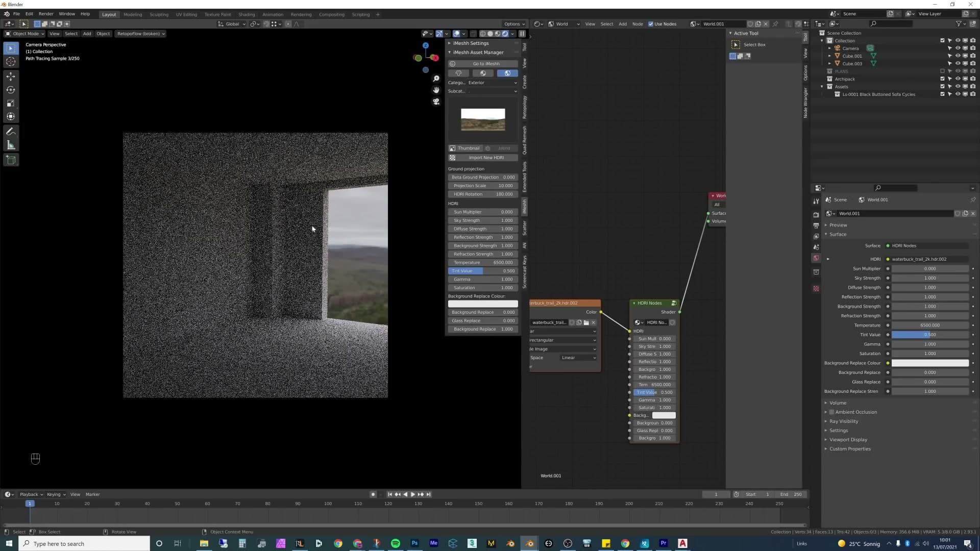This screenshot has width=980, height=551.
Task: Activate the Scale tool
Action: (11, 103)
